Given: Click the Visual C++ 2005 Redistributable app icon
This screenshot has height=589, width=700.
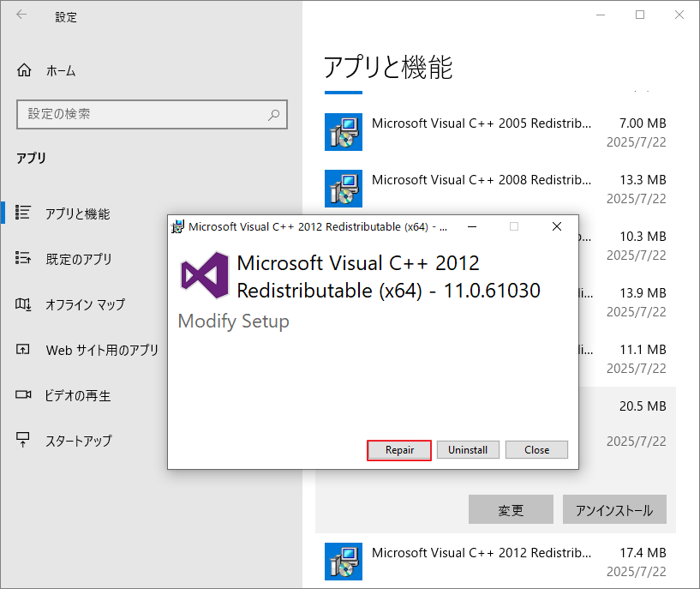Looking at the screenshot, I should tap(343, 131).
